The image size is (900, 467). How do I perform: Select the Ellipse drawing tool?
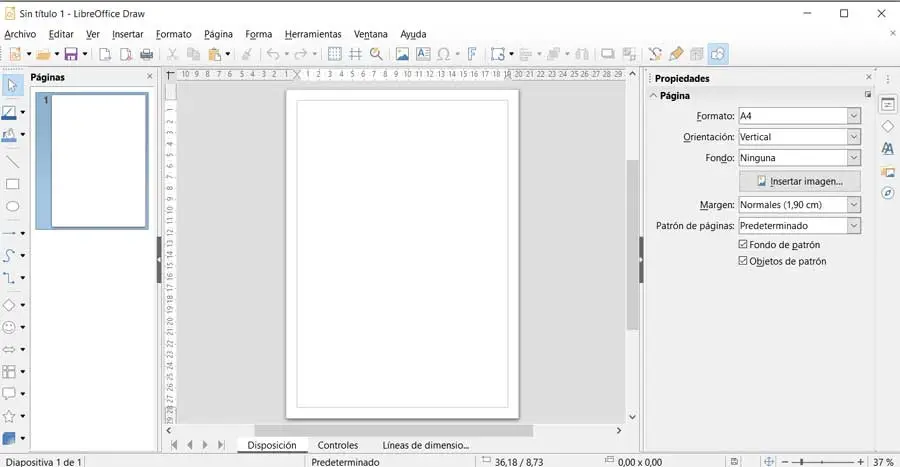coord(13,207)
